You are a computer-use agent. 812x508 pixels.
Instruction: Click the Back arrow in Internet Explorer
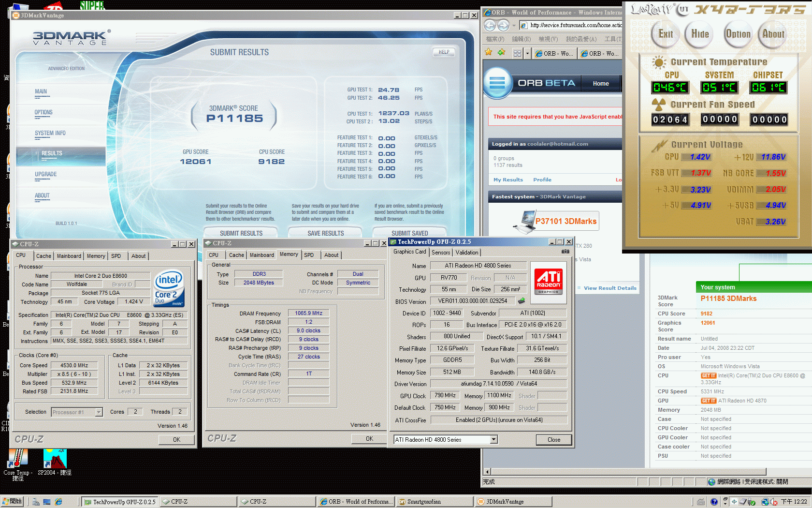click(x=490, y=25)
